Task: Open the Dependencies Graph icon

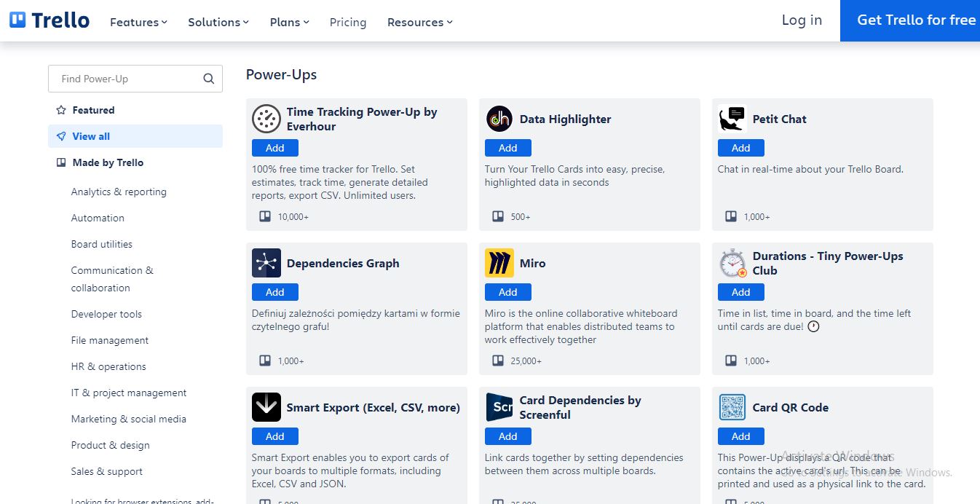Action: tap(266, 263)
